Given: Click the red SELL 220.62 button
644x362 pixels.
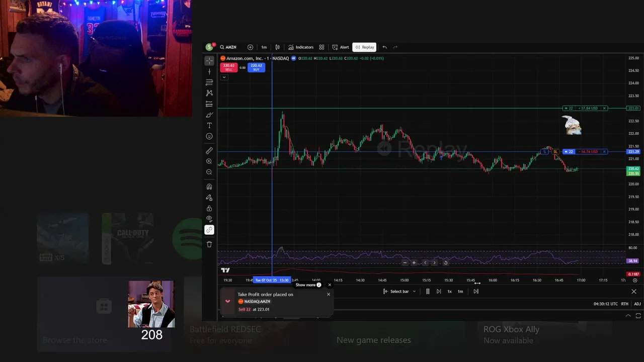Looking at the screenshot, I should [x=228, y=67].
